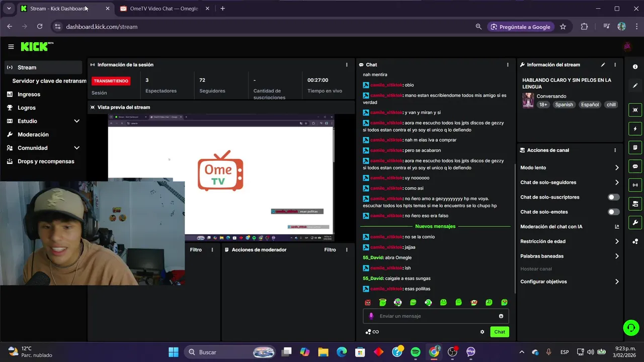Click the wrench sidebar icon
This screenshot has width=644, height=362.
click(x=635, y=223)
